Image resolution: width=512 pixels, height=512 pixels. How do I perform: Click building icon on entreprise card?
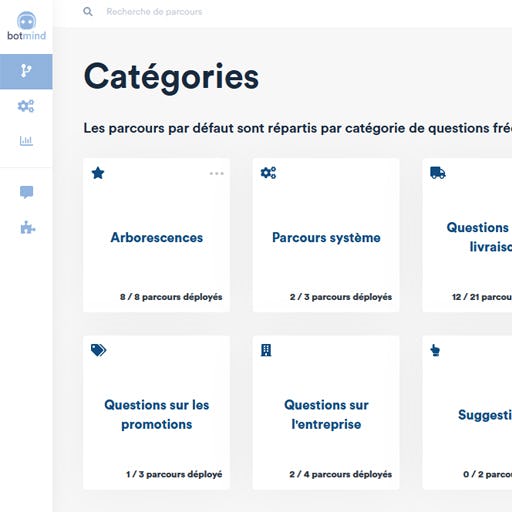tap(266, 350)
